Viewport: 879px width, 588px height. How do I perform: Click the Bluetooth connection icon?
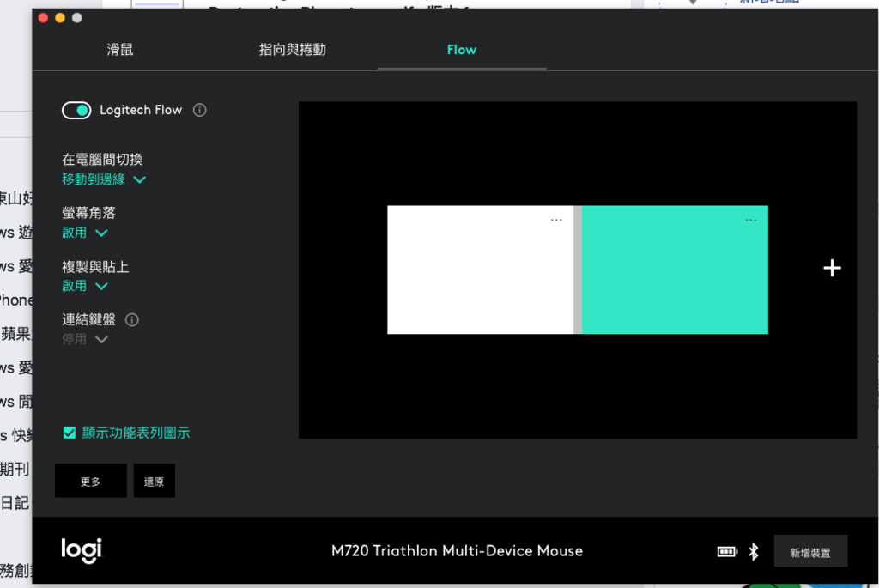click(x=754, y=552)
